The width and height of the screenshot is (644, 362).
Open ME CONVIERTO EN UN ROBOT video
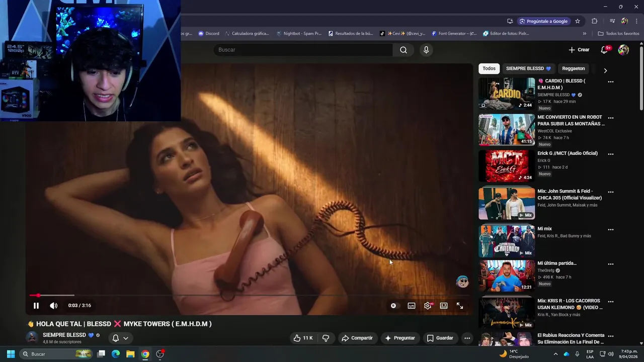click(x=507, y=130)
